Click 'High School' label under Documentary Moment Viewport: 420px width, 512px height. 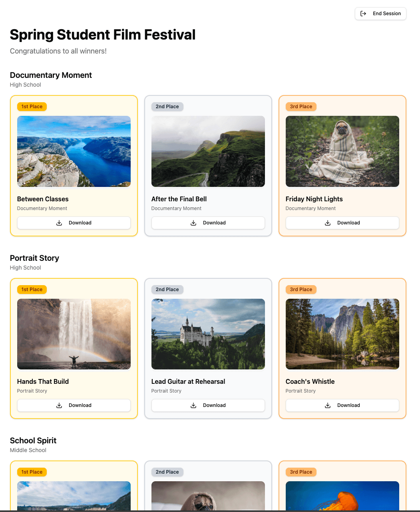[x=25, y=85]
